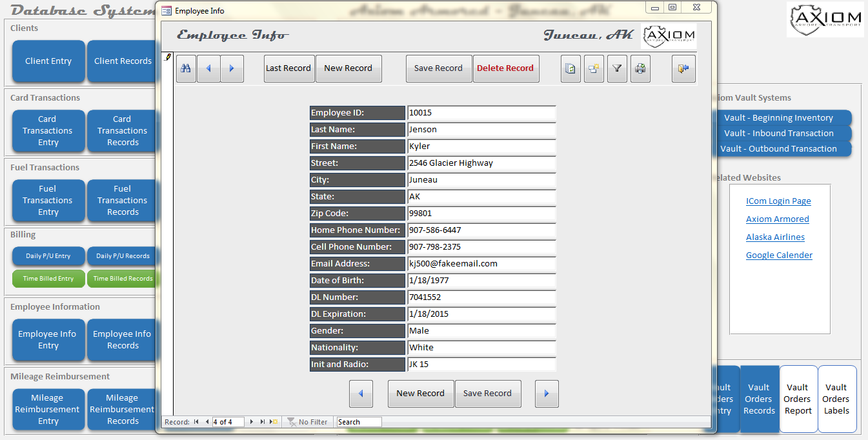
Task: Go to the previous record in the navigation bar
Action: [207, 422]
